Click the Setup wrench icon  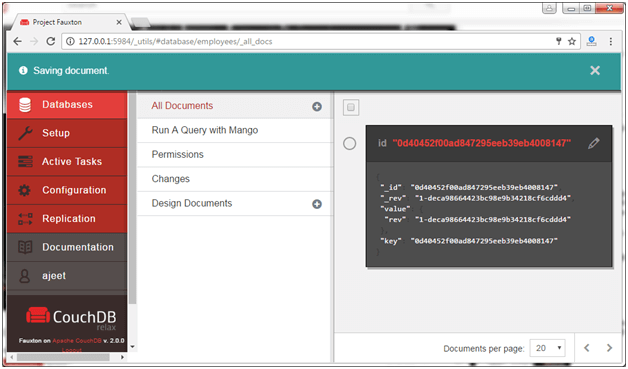click(x=25, y=133)
